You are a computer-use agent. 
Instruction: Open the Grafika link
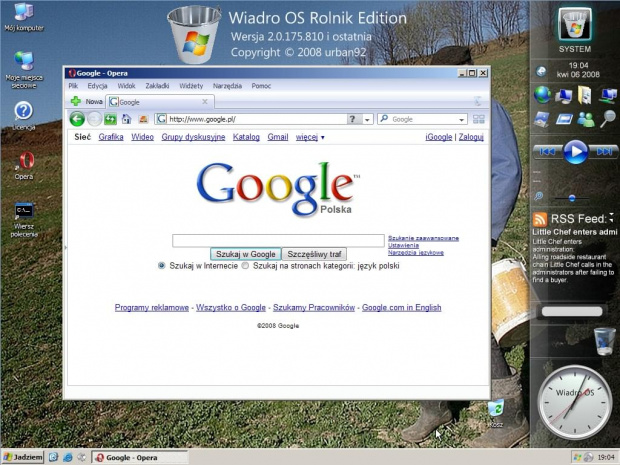click(111, 137)
